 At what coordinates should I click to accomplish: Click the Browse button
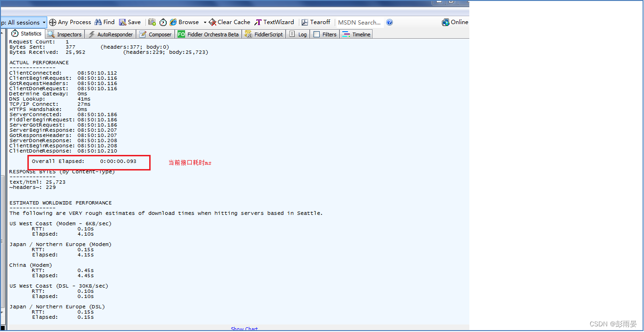coord(184,22)
